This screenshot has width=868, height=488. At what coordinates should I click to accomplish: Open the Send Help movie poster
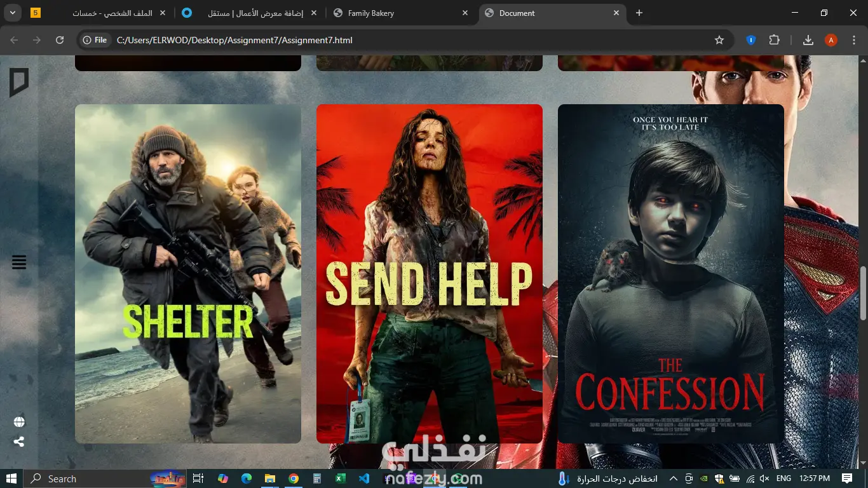[x=430, y=274]
